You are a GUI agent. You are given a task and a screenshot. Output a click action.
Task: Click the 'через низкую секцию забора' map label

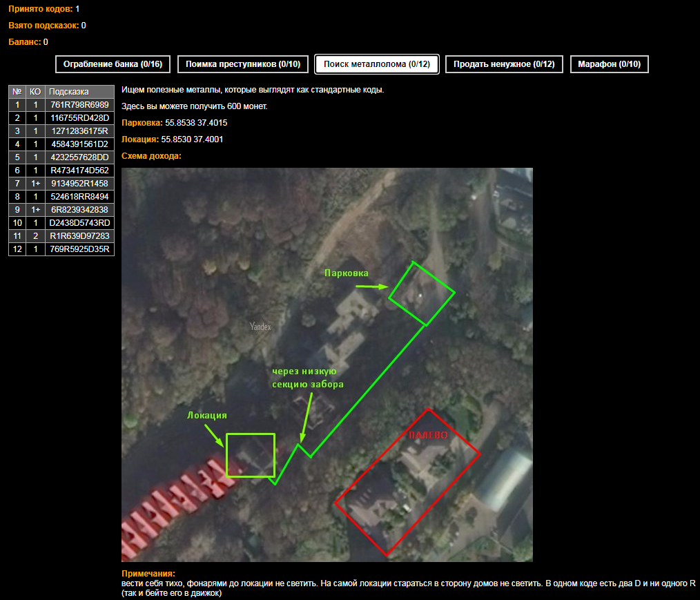point(307,378)
